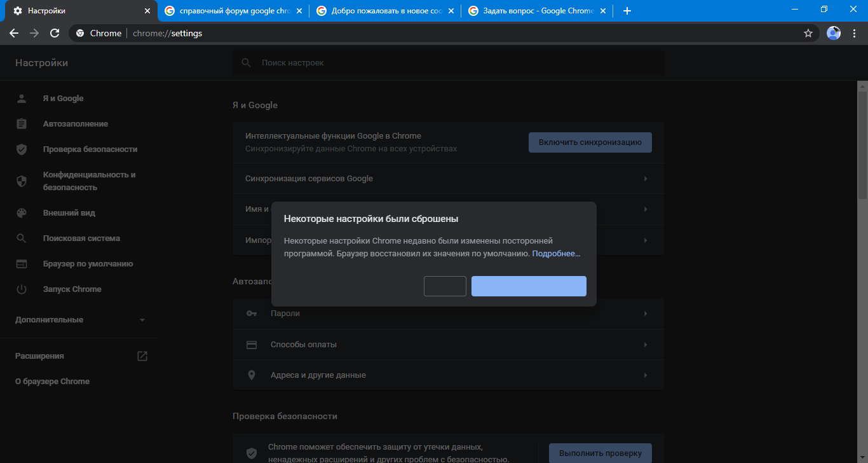Image resolution: width=868 pixels, height=463 pixels.
Task: Click the arrow on the Имя и… row
Action: pos(646,209)
